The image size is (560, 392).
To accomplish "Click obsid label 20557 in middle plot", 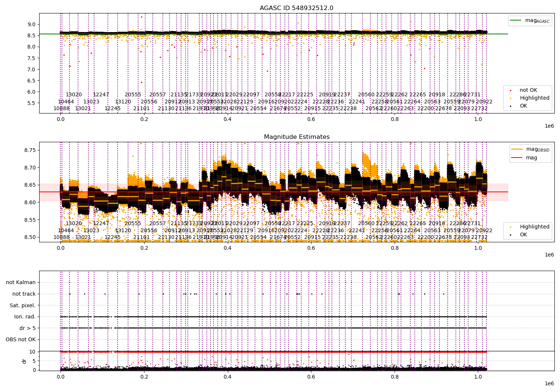I will click(x=158, y=224).
